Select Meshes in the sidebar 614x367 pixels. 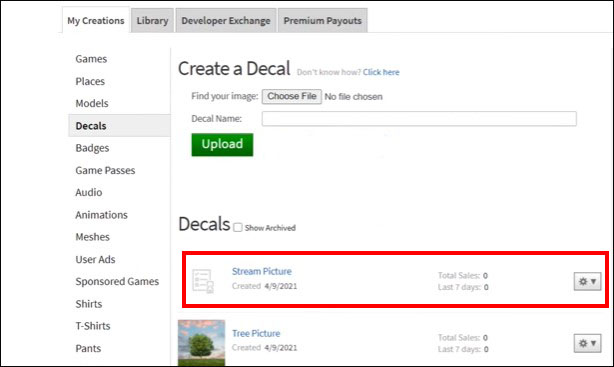click(x=92, y=237)
